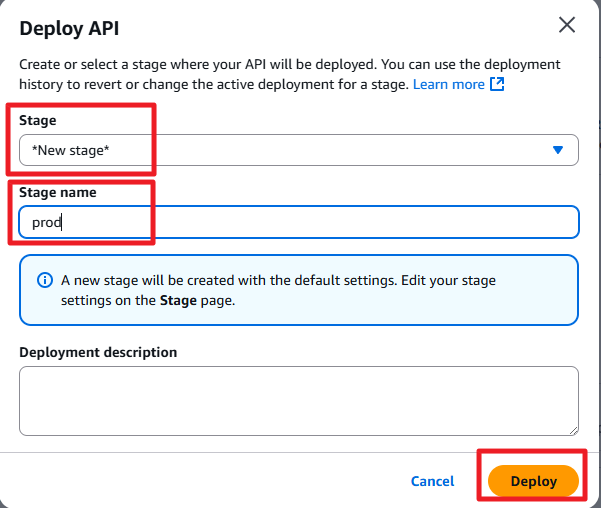
Task: Click the info icon in the blue alert
Action: 45,281
